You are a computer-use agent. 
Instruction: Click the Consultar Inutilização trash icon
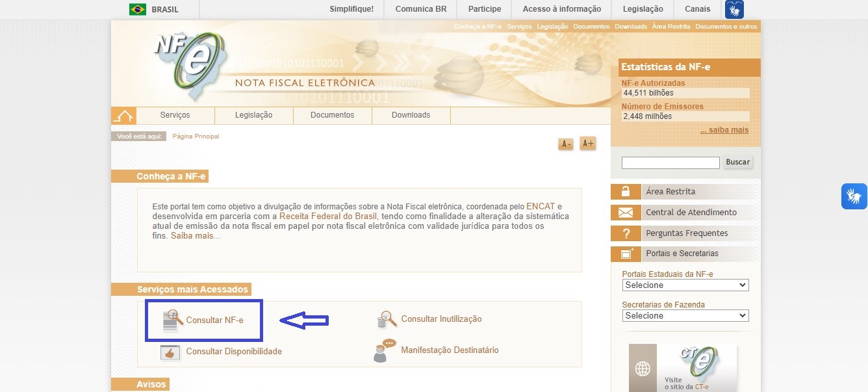click(x=387, y=319)
